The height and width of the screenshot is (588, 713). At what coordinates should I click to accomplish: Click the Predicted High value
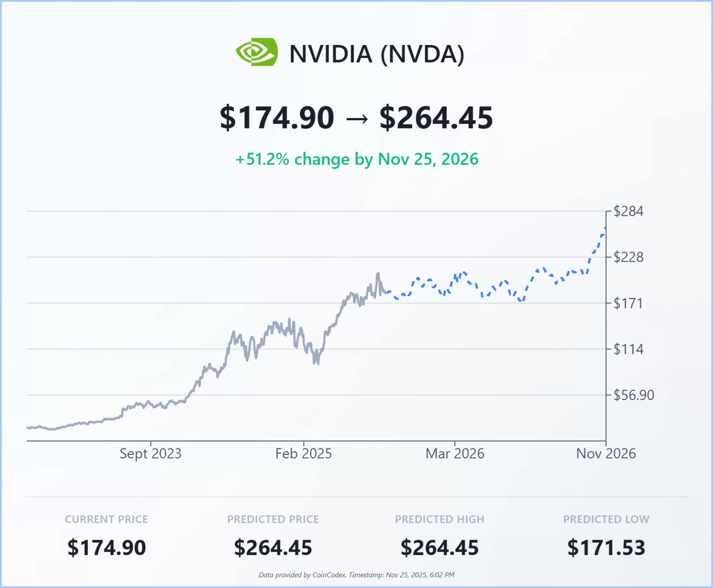[x=440, y=548]
